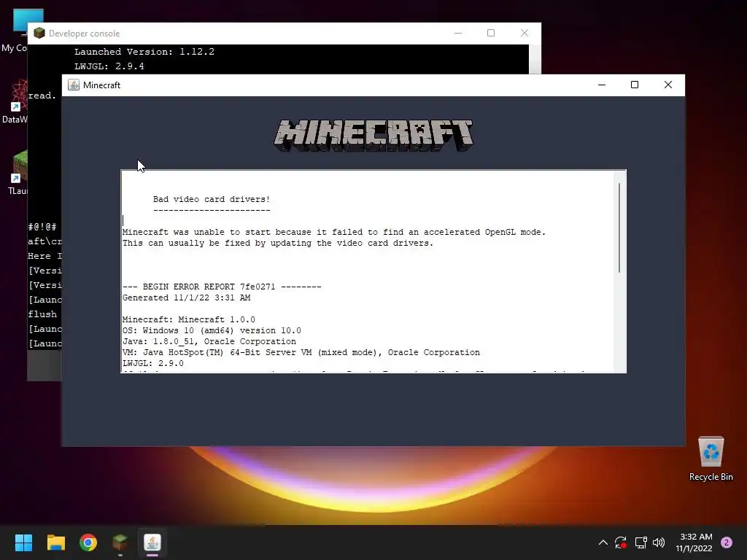Click the 'VM: Java HotSpot(TM)' line
This screenshot has height=560, width=747.
pos(301,352)
